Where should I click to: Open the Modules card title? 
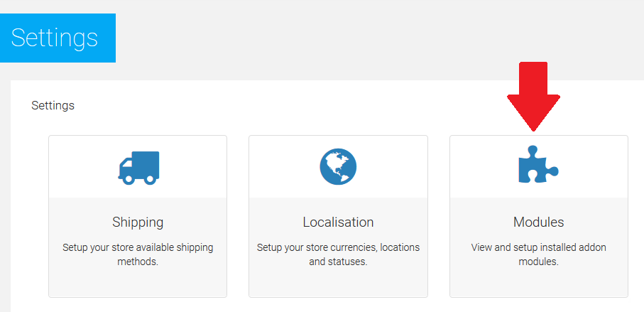pos(538,222)
